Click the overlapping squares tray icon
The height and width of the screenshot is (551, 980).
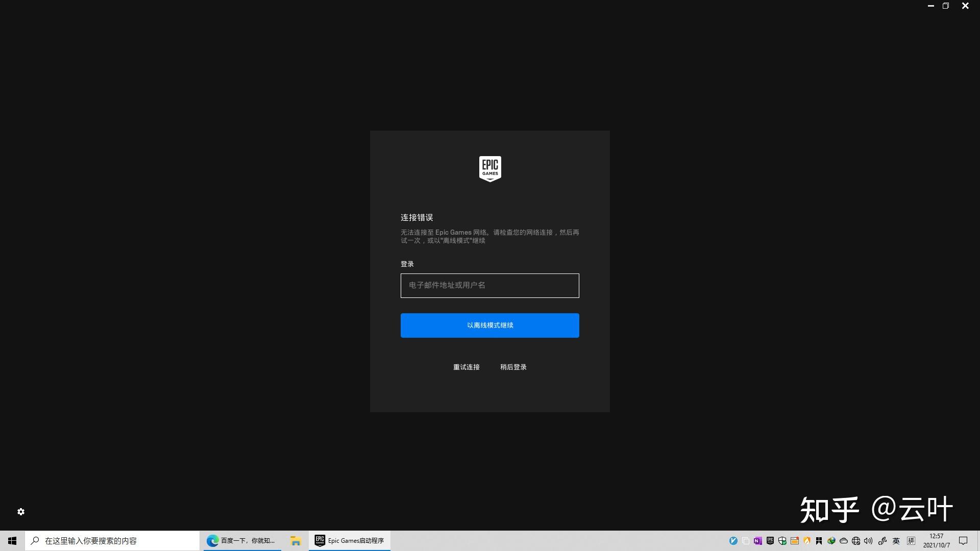click(x=746, y=541)
